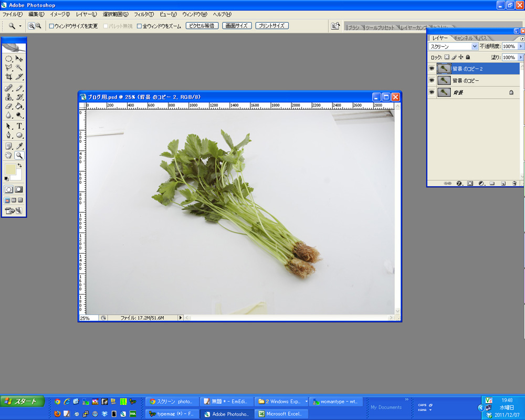This screenshot has width=525, height=420.
Task: Swap foreground and background colors
Action: point(20,165)
